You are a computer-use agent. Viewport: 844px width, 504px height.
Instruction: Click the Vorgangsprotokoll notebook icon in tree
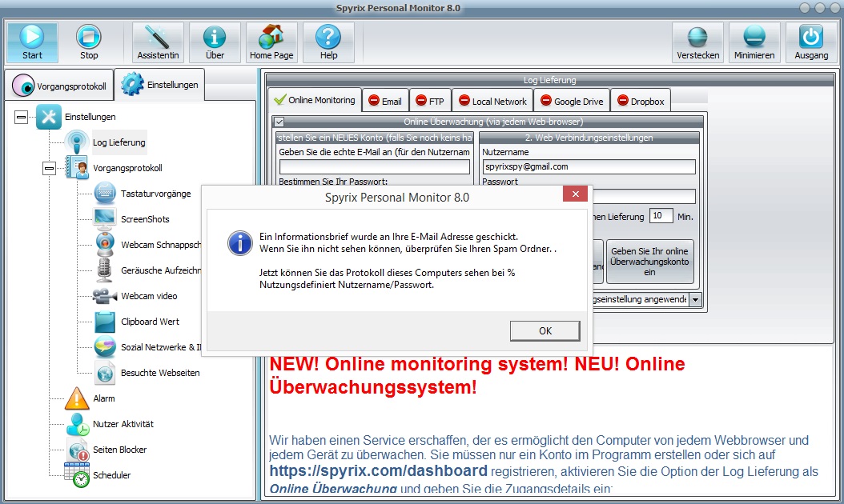click(x=77, y=167)
